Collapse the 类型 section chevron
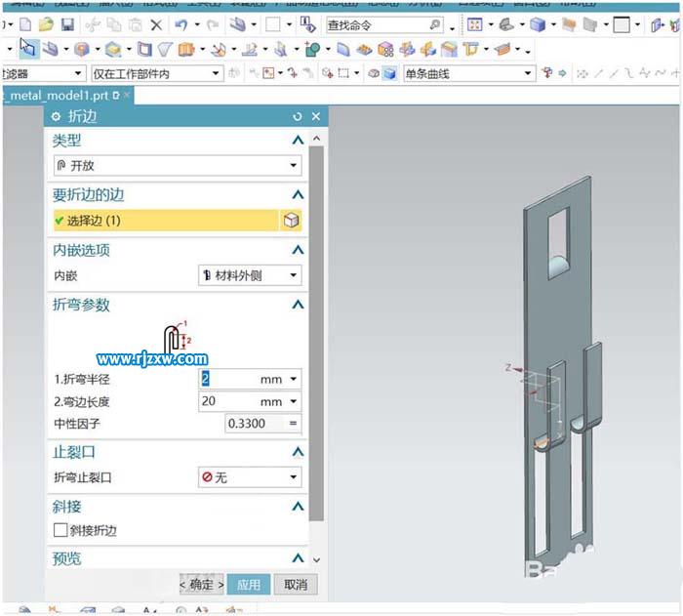683x616 pixels. click(x=298, y=141)
